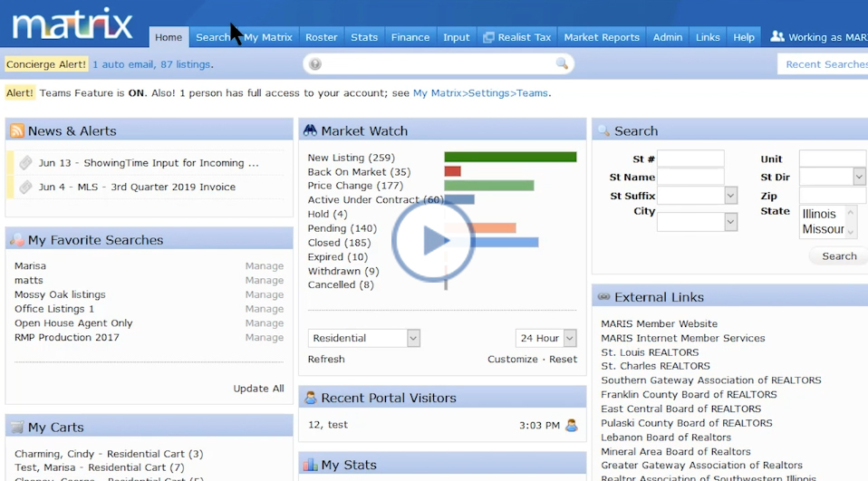The image size is (868, 481).
Task: Click the Matrix logo
Action: pyautogui.click(x=72, y=24)
